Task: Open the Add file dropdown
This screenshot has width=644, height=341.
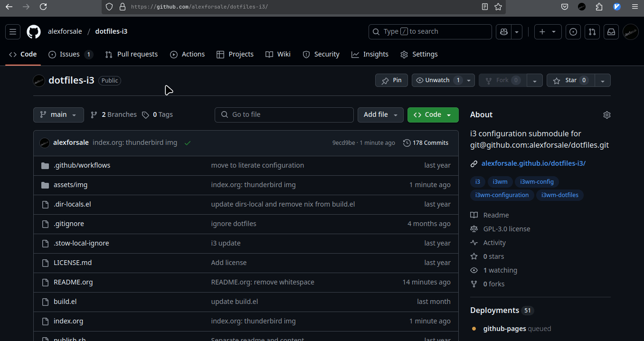Action: tap(380, 115)
